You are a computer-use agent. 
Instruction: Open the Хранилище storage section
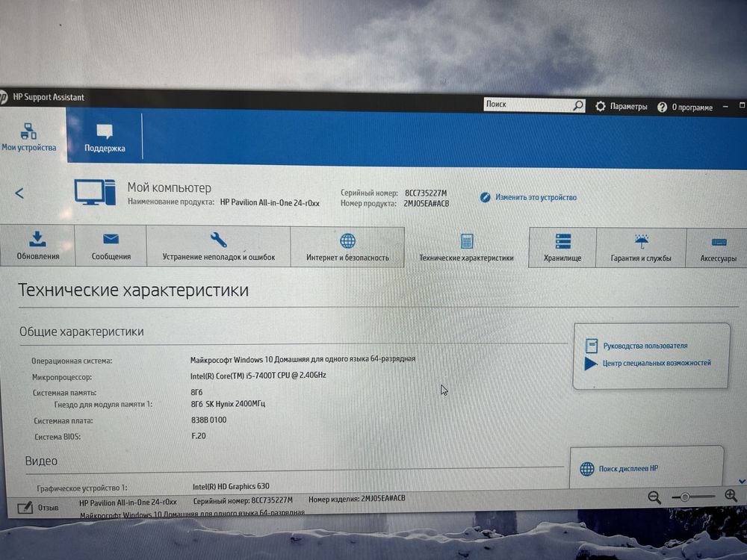click(x=562, y=248)
